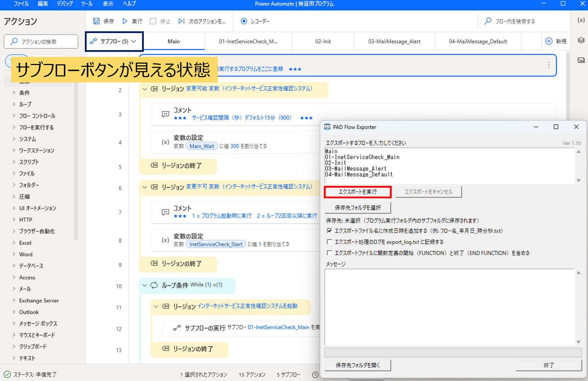Image resolution: width=588 pixels, height=381 pixels.
Task: Click 保存先フォルダを開く button
Action: tap(358, 365)
